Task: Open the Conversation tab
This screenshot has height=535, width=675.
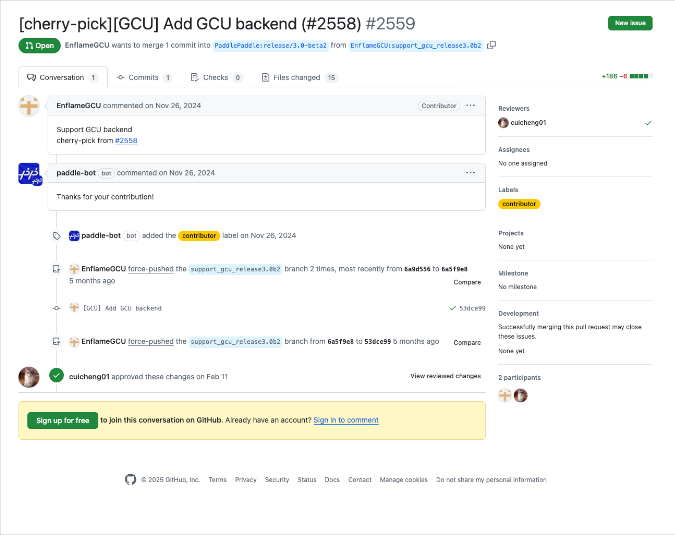Action: coord(63,77)
